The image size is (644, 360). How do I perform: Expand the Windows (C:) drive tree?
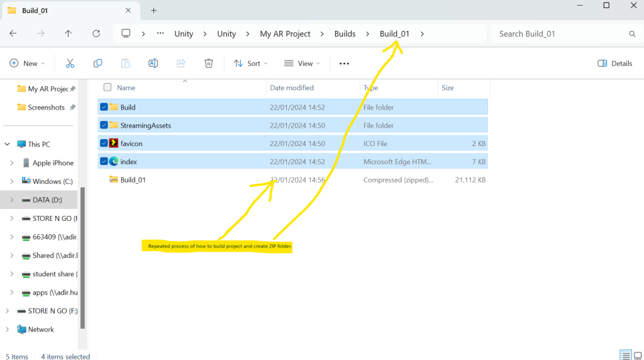[11, 181]
